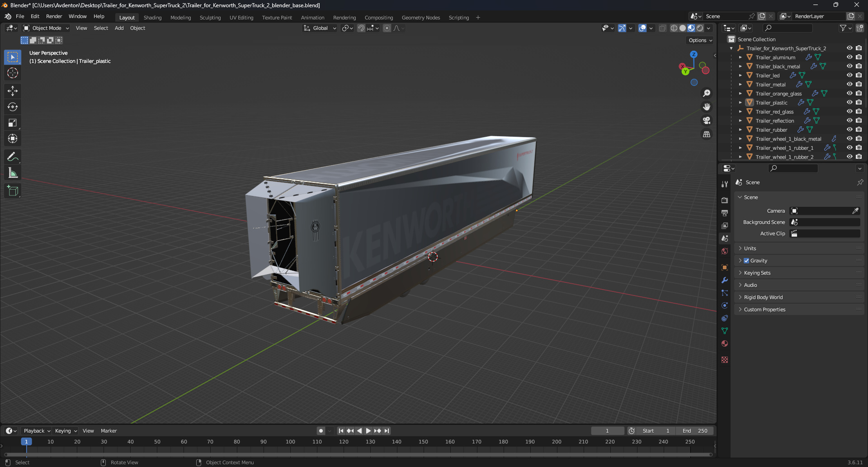Viewport: 868px width, 467px height.
Task: Click the eyedropper next to Camera field
Action: (x=855, y=211)
